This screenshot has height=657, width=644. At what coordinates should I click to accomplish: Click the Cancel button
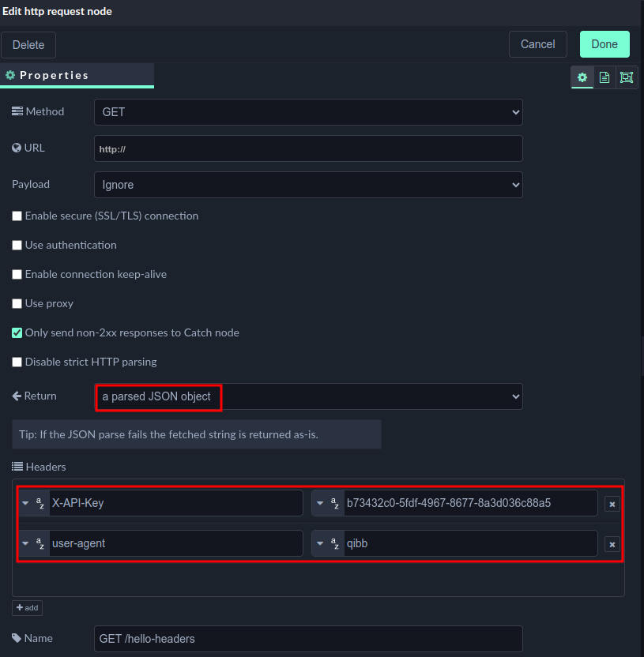pyautogui.click(x=537, y=44)
